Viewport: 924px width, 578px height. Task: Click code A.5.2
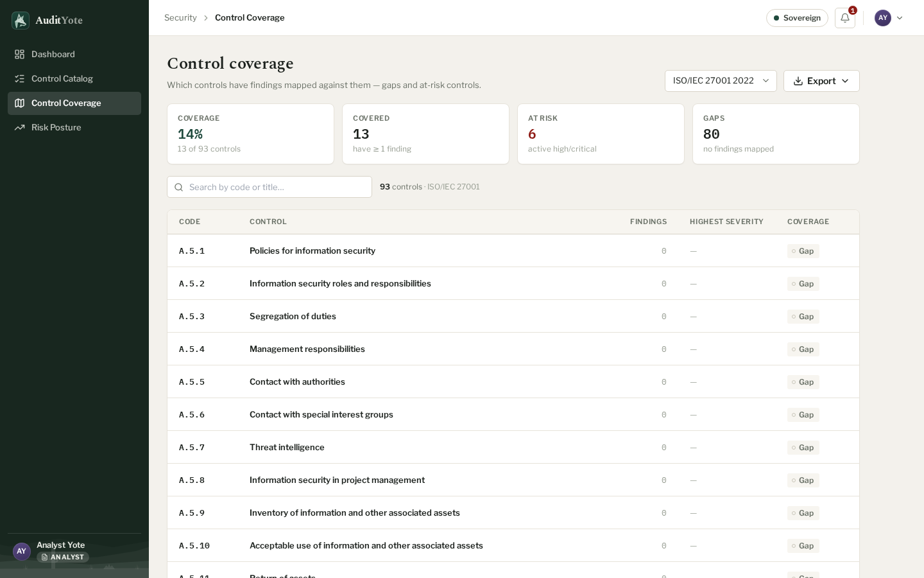(x=192, y=284)
